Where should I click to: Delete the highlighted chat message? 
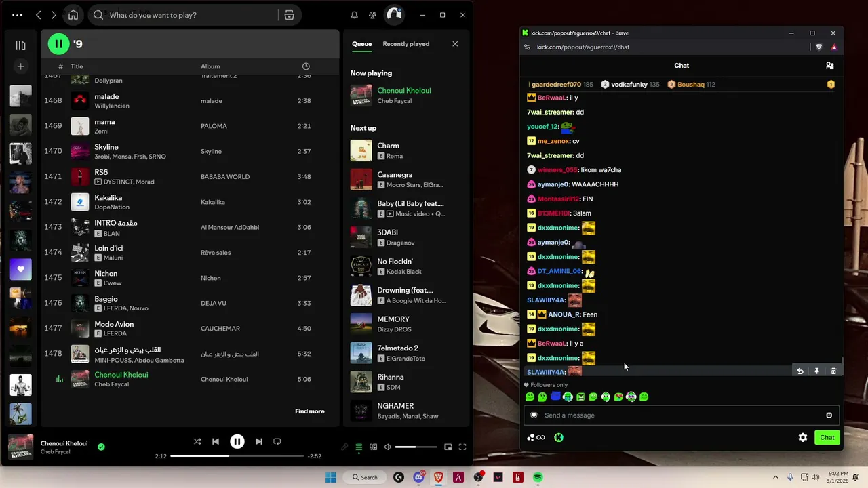833,371
